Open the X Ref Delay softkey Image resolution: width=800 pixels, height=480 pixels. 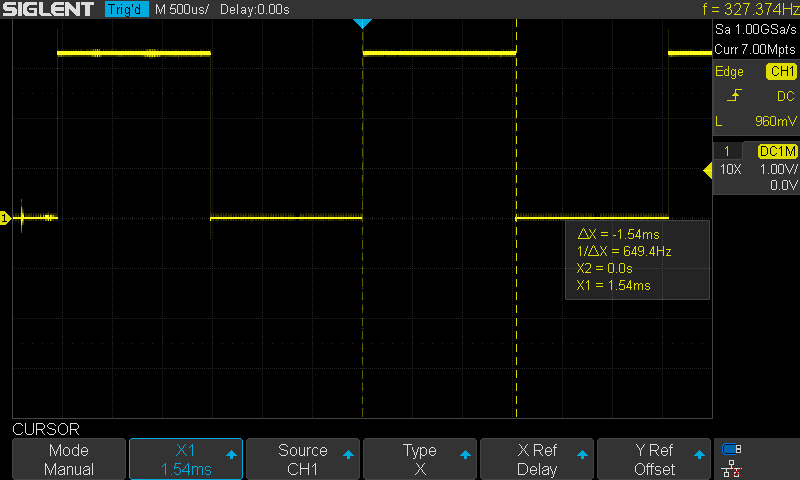click(x=537, y=459)
